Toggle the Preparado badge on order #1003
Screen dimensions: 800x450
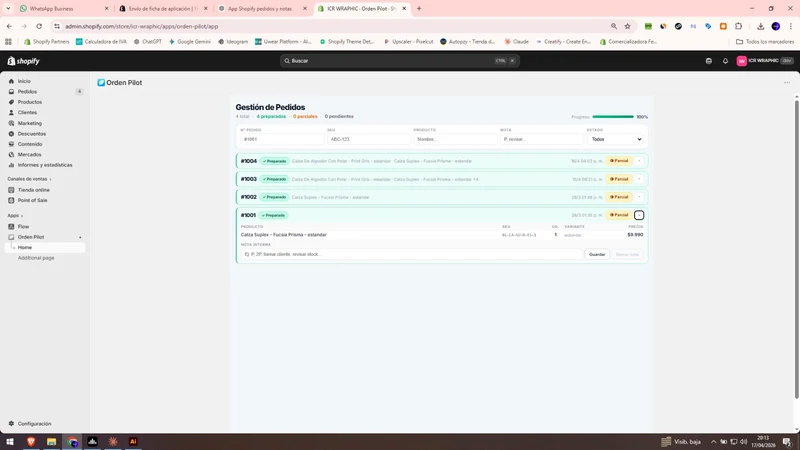pos(274,179)
